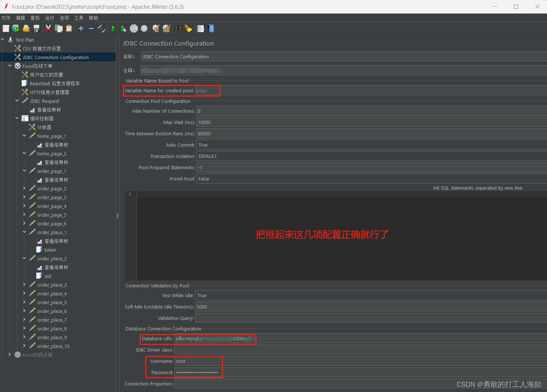Expand the order_place_10 node
This screenshot has height=392, width=547.
point(24,346)
